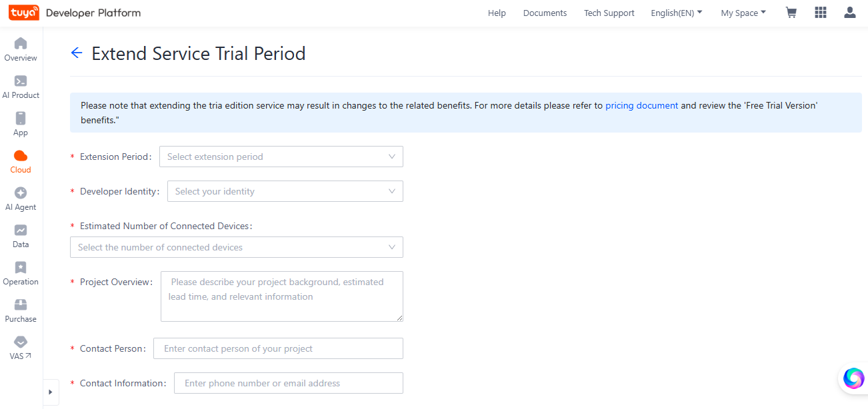
Task: Open the Data chart icon
Action: 21,230
